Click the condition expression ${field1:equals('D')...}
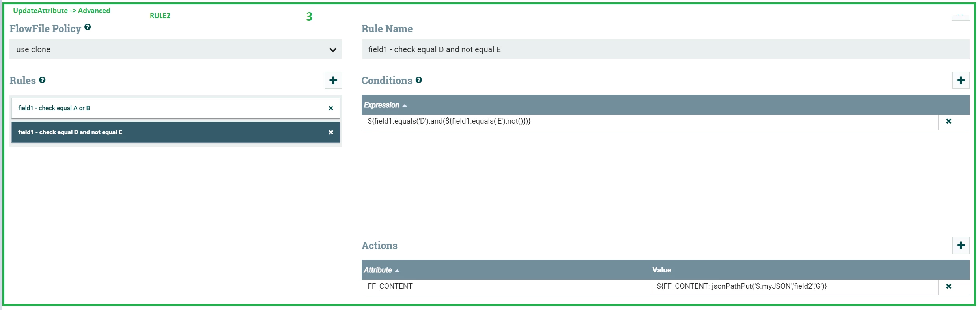The width and height of the screenshot is (980, 310). click(650, 122)
